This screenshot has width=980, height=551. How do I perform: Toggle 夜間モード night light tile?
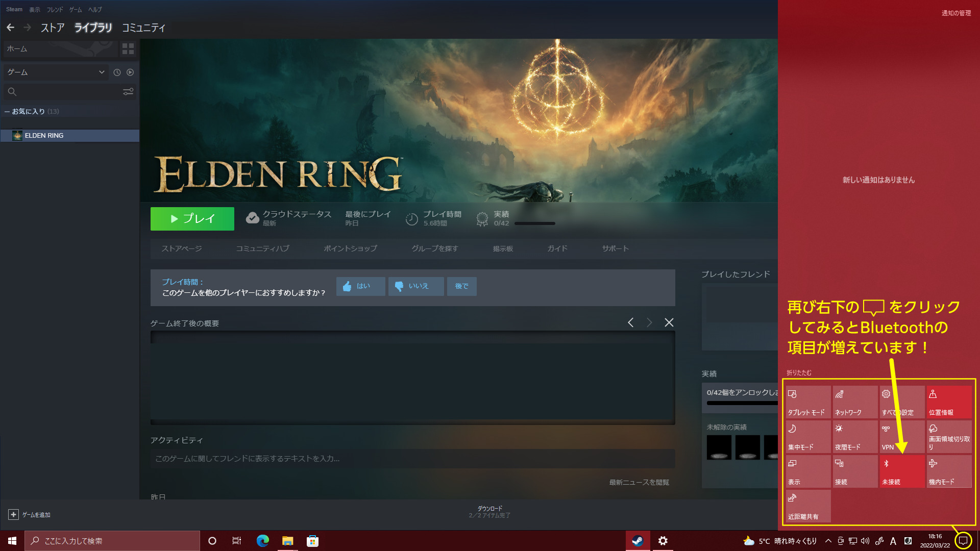point(855,437)
